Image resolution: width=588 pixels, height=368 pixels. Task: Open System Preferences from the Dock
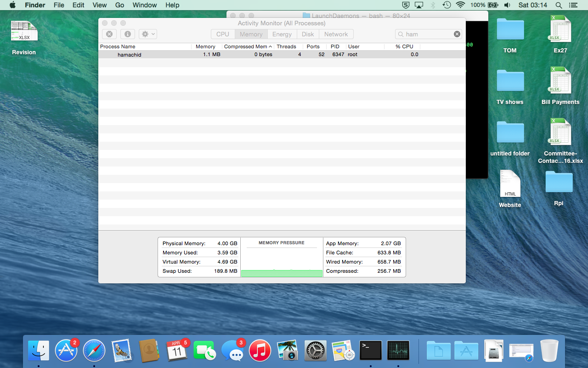(315, 351)
